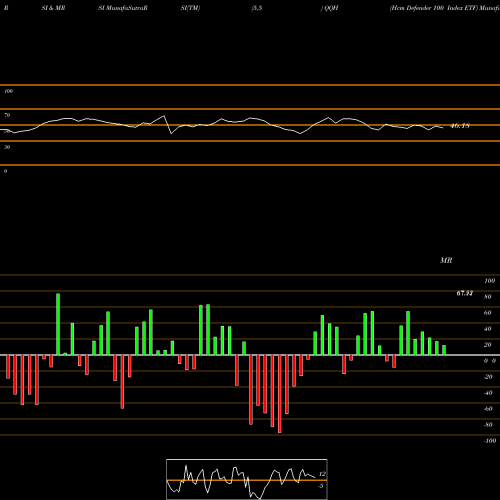Viewport: 500px width, 500px height.
Task: Click the deepest red MR histogram bar
Action: click(x=279, y=394)
